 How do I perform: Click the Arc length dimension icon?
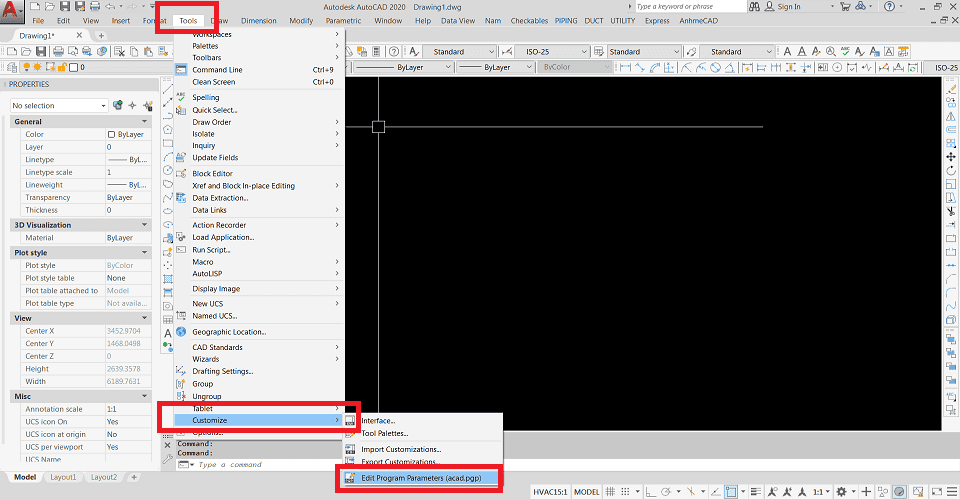click(x=655, y=67)
